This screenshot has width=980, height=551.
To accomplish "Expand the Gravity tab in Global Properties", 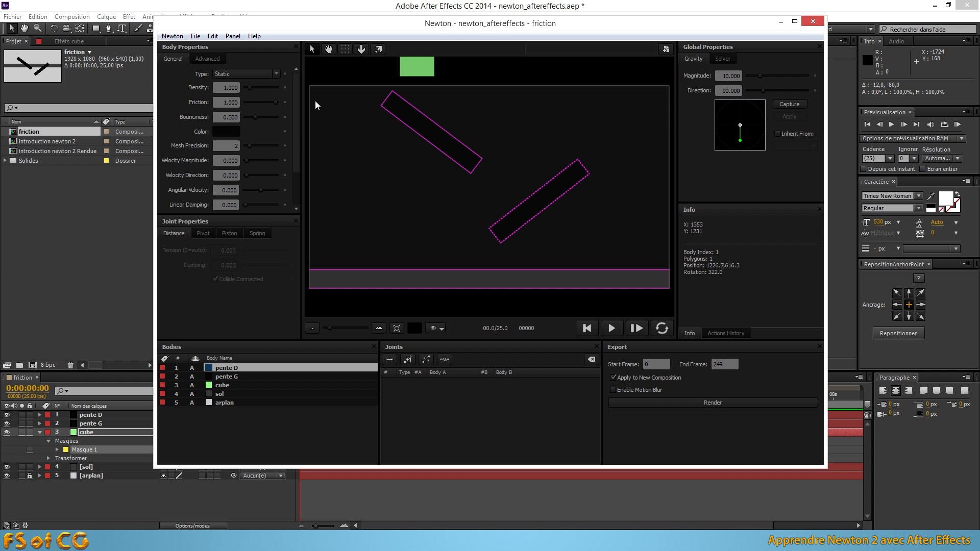I will (693, 59).
